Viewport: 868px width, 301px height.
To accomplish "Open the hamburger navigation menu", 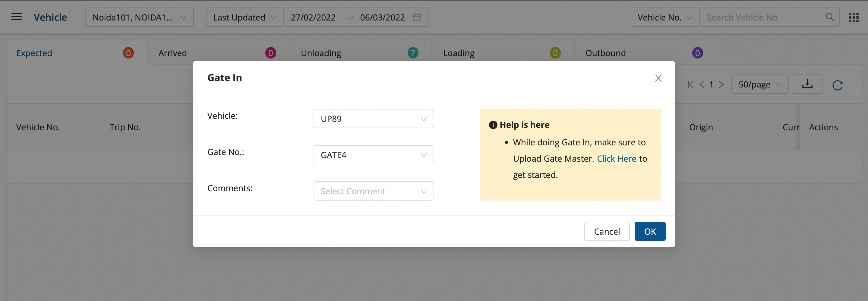I will click(17, 17).
